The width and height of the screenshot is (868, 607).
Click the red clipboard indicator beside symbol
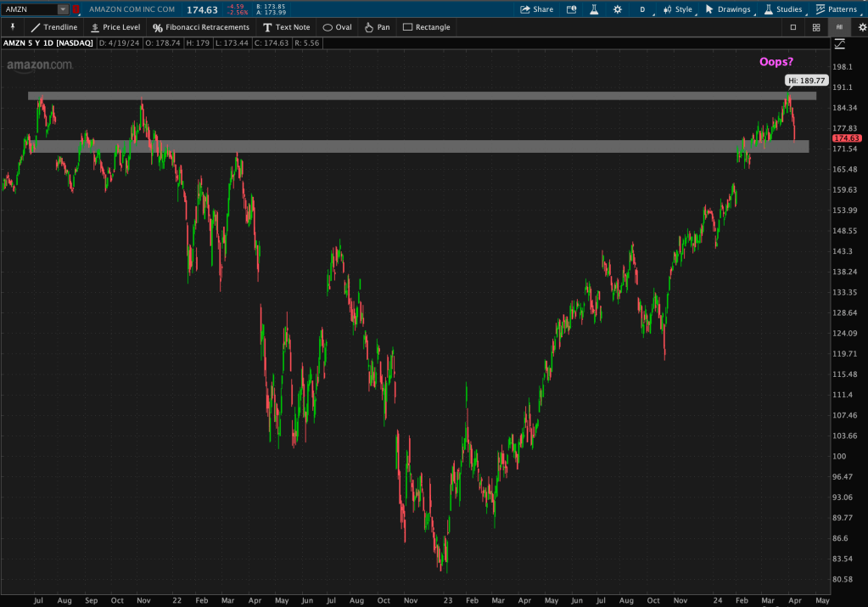pyautogui.click(x=76, y=9)
